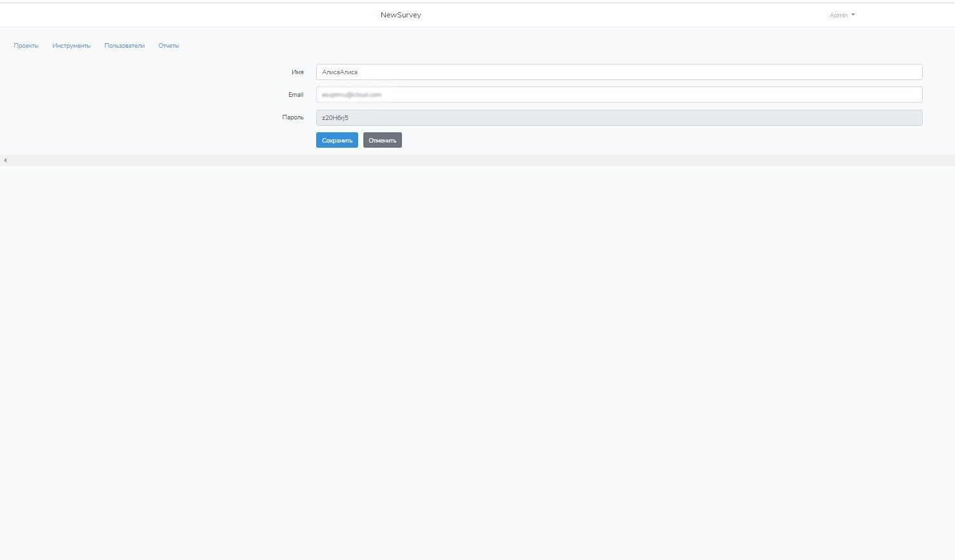Open the Инструменты menu item
Screen dimensions: 955x560
72,46
